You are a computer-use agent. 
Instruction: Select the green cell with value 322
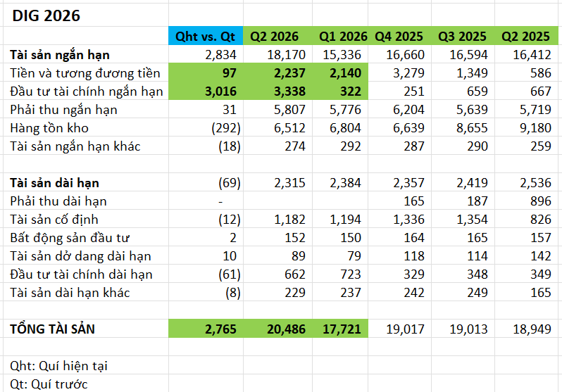(x=340, y=91)
